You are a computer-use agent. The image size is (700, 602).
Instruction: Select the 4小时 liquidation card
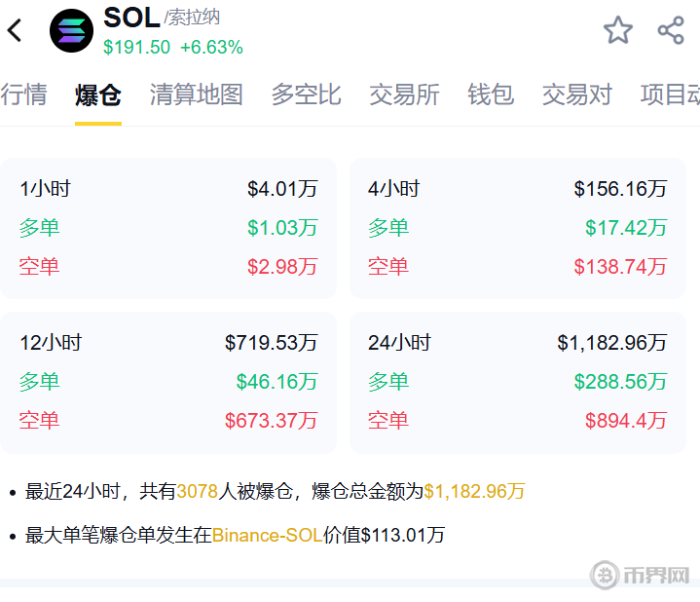(x=517, y=228)
